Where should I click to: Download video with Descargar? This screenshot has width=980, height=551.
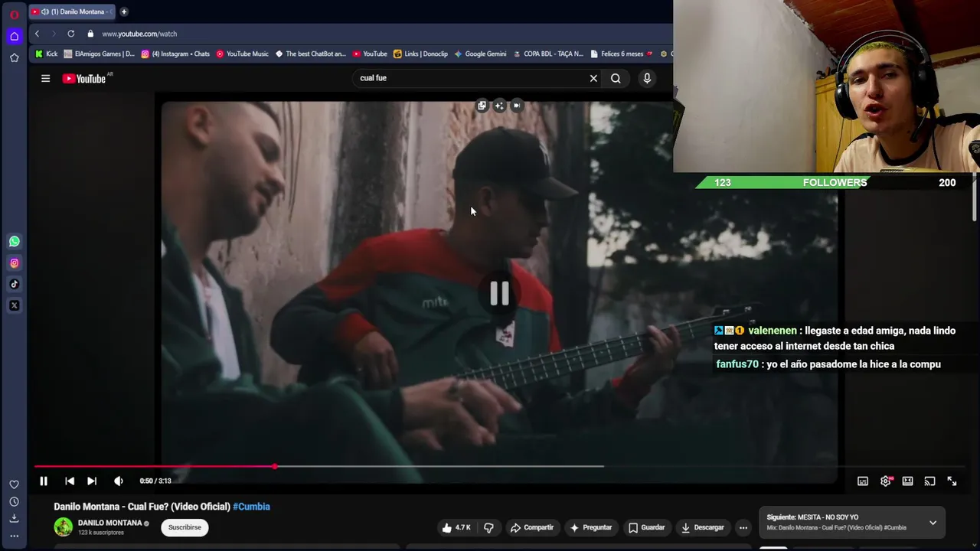click(703, 527)
